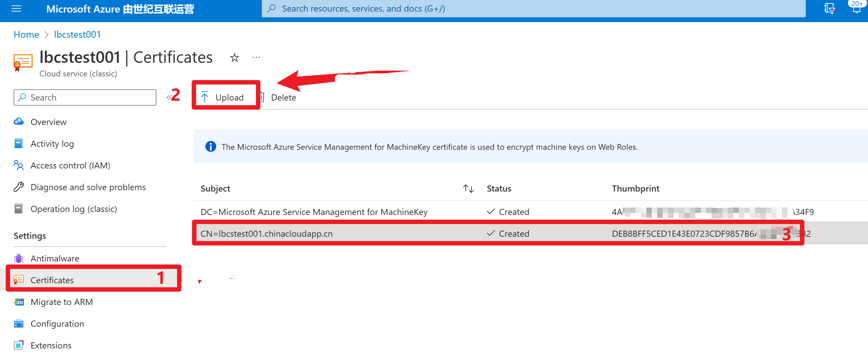Favorite this resource with the star icon
Image resolution: width=868 pixels, height=360 pixels.
(x=234, y=58)
